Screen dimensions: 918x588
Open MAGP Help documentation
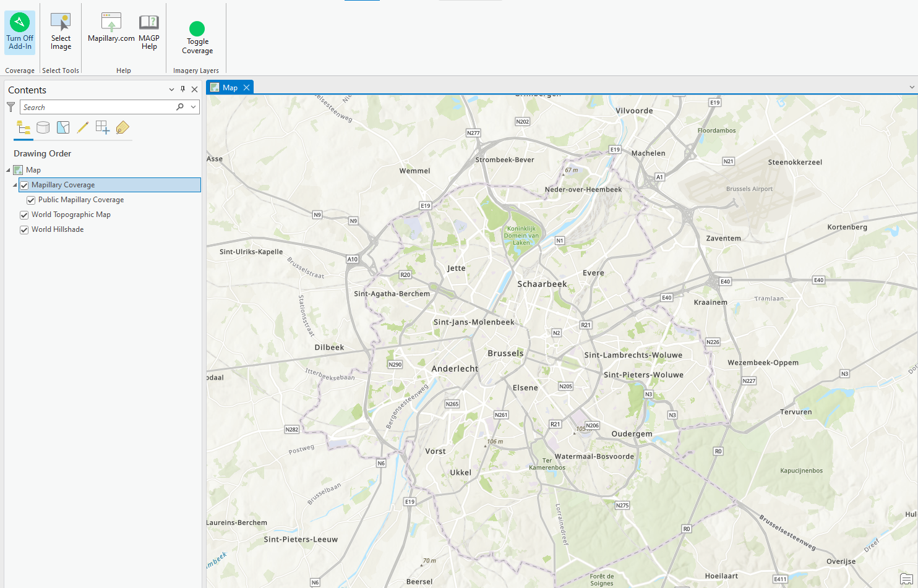click(x=149, y=31)
